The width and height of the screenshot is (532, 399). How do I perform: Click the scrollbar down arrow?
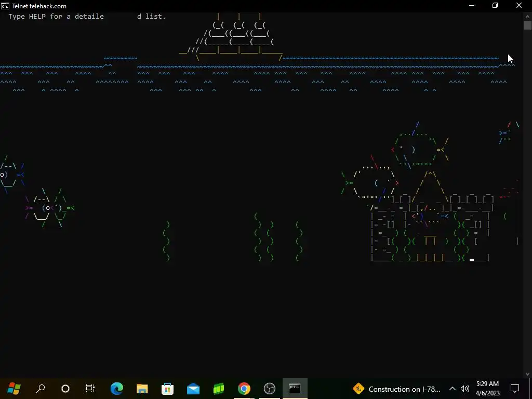(x=527, y=374)
